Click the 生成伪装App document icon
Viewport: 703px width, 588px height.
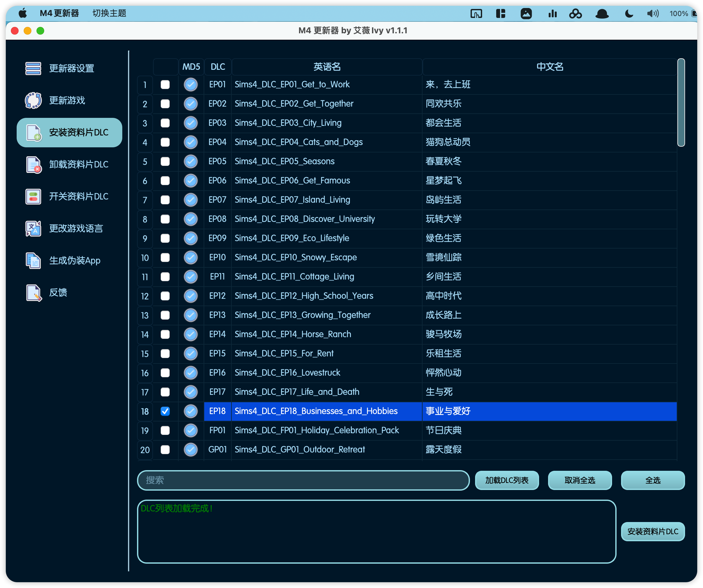pyautogui.click(x=33, y=260)
